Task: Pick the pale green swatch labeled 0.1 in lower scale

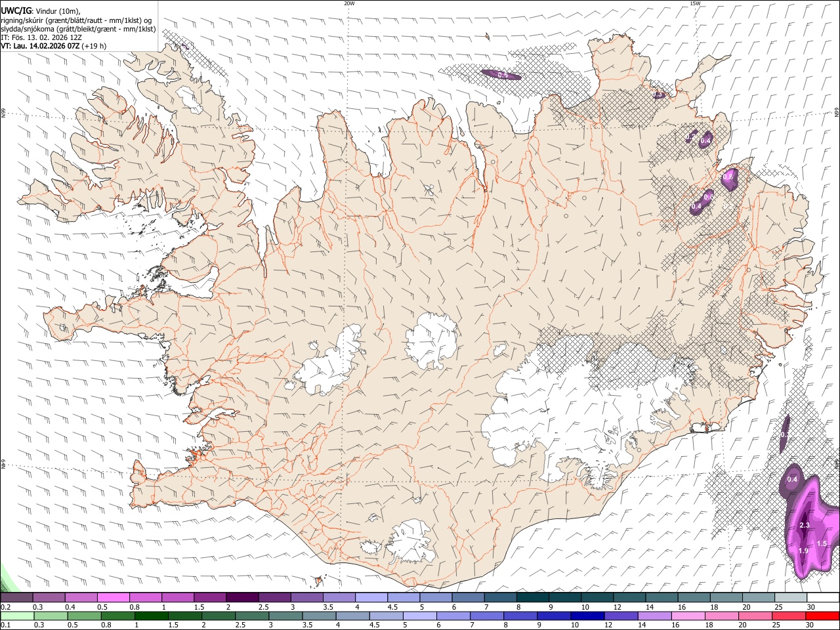Action: pos(16,616)
